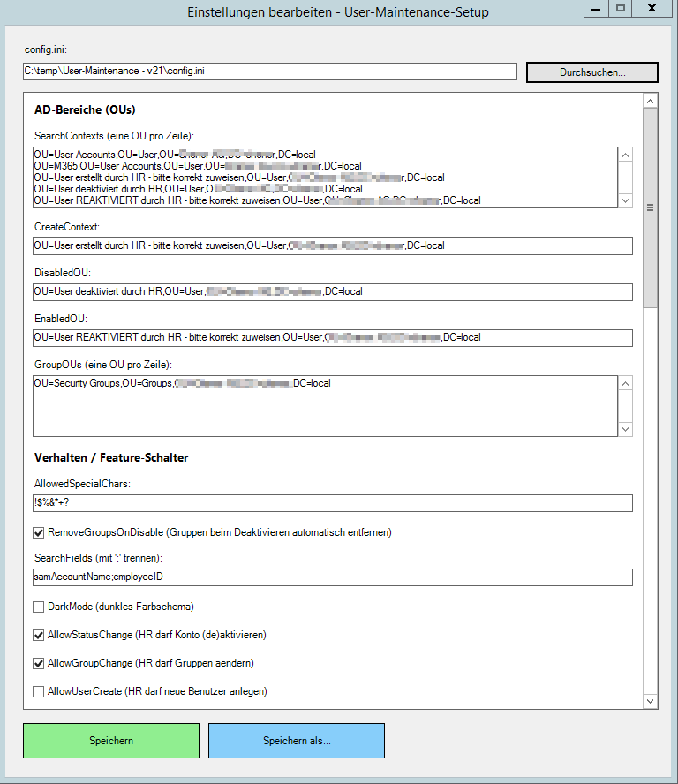Screen dimensions: 678x784
Task: Click main panel scrollbar up arrow
Action: pos(650,101)
